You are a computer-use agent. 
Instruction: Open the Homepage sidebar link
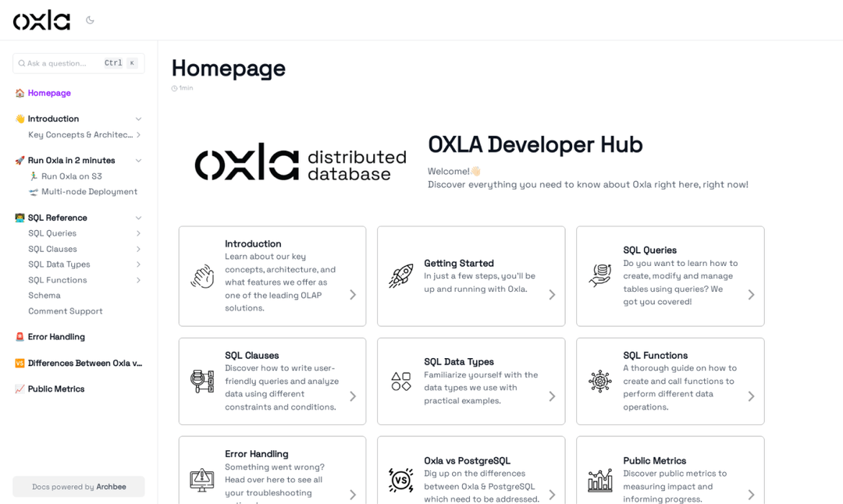(49, 93)
